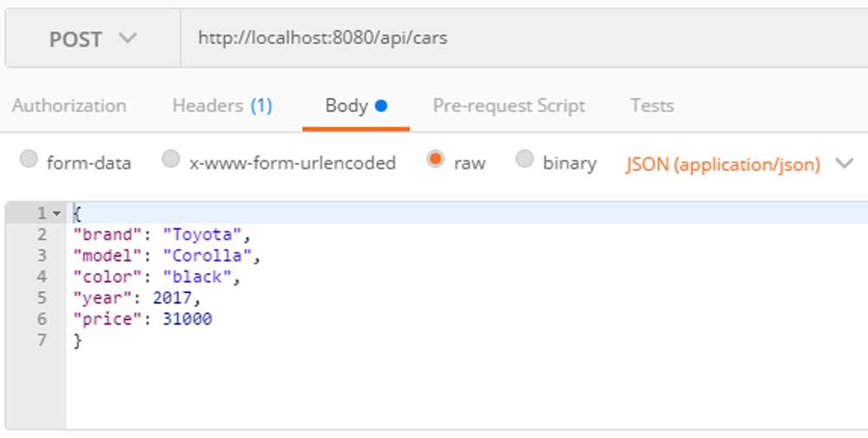Click the price value 31000 in editor
Screen dimensions: 868x438
pyautogui.click(x=187, y=319)
